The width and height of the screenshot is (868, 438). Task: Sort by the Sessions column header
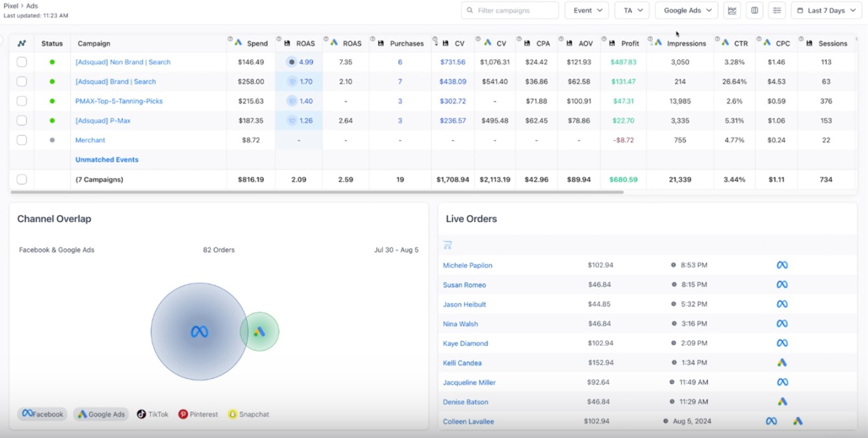click(832, 43)
